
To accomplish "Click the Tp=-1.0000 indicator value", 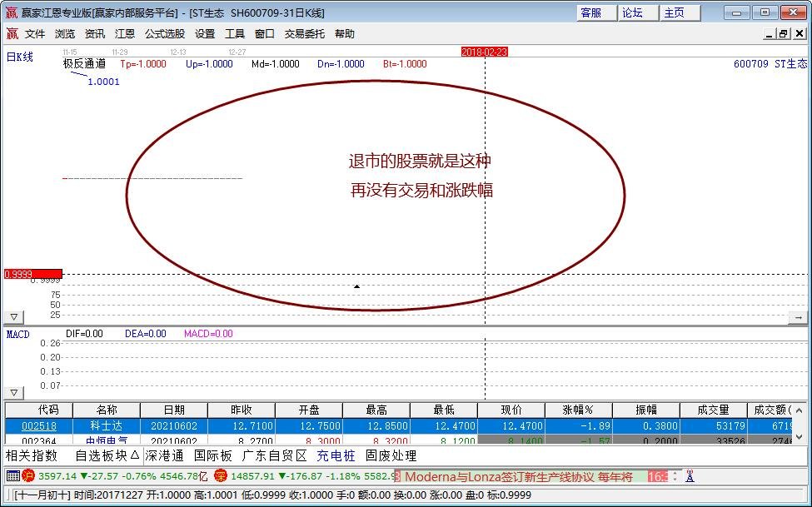I will click(143, 64).
